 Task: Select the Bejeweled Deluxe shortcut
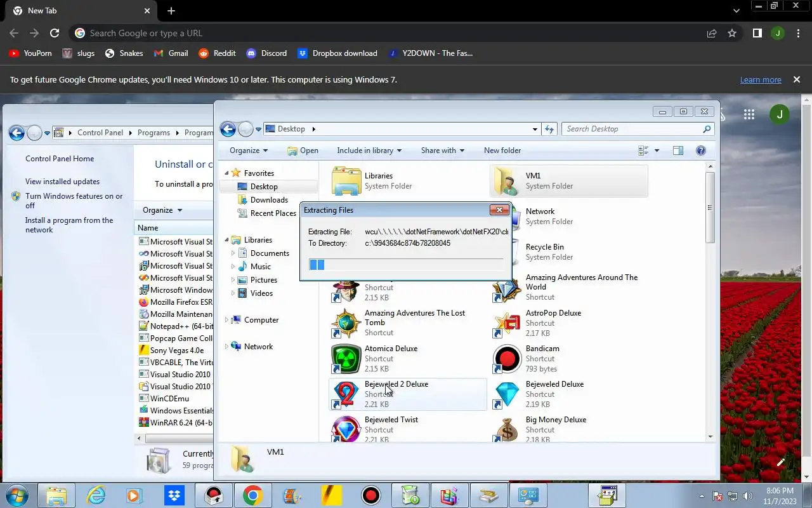[569, 394]
